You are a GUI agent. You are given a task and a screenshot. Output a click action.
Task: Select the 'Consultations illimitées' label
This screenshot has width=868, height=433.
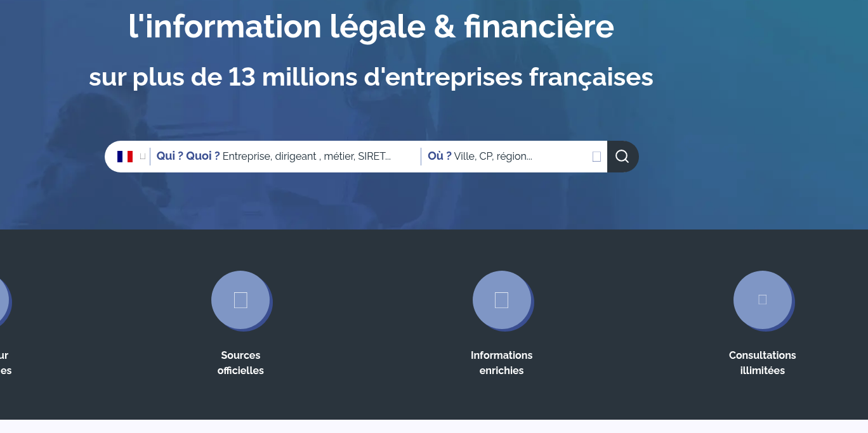point(763,363)
